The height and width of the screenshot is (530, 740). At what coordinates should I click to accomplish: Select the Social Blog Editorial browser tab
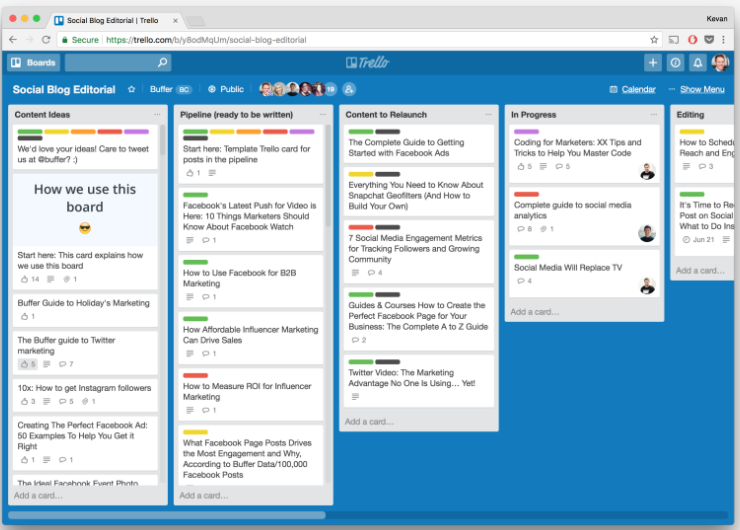point(115,20)
